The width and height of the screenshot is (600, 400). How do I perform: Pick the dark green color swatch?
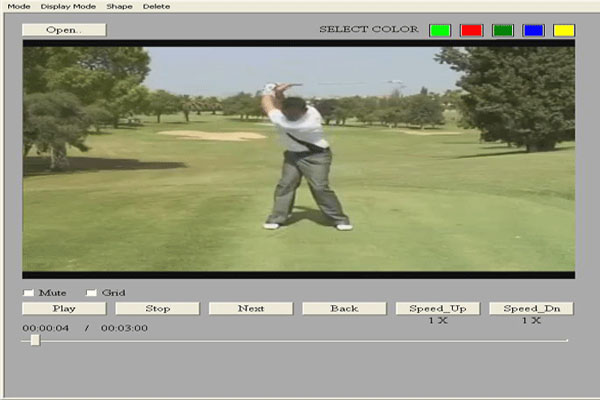[x=503, y=30]
